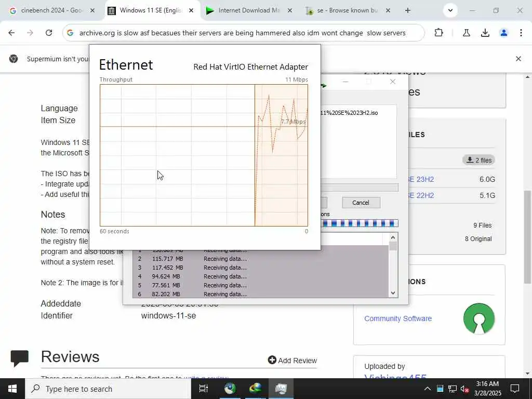
Task: Close the Internet Download Manager tab
Action: point(290,10)
